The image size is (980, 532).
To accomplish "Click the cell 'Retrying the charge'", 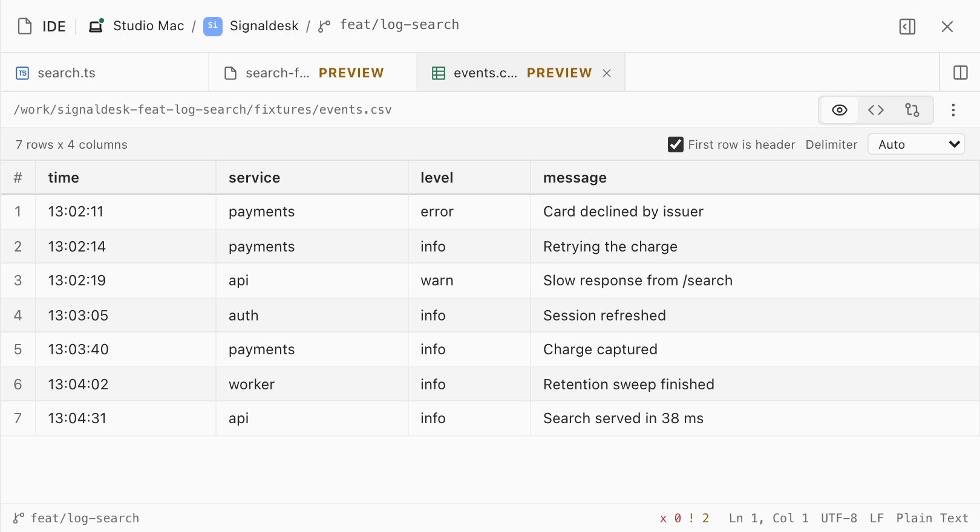I will [755, 247].
